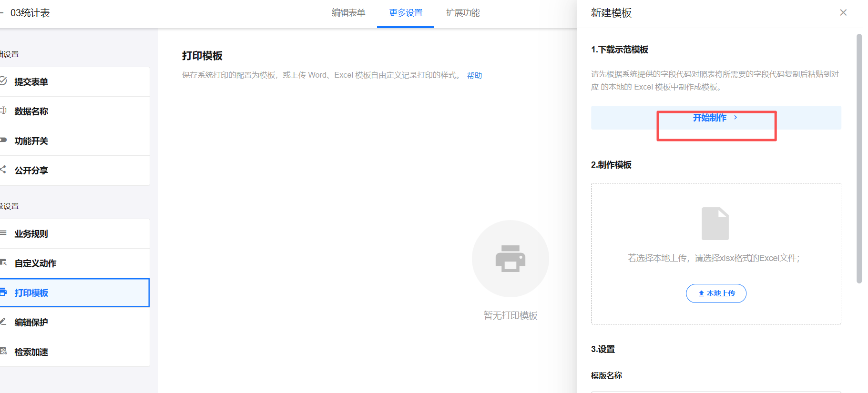Click the printer icon beside 打印模板
The image size is (868, 393).
click(x=3, y=292)
